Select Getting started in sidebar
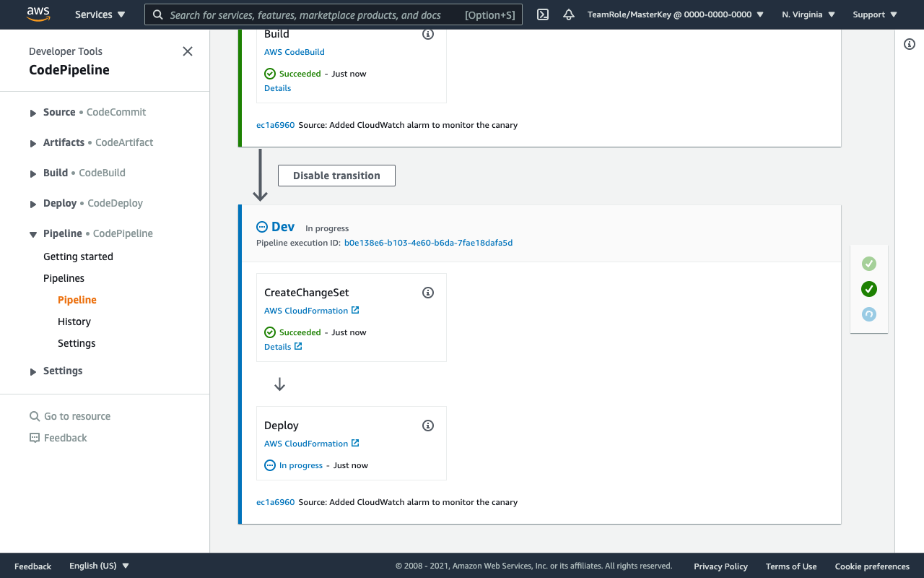 (x=78, y=256)
